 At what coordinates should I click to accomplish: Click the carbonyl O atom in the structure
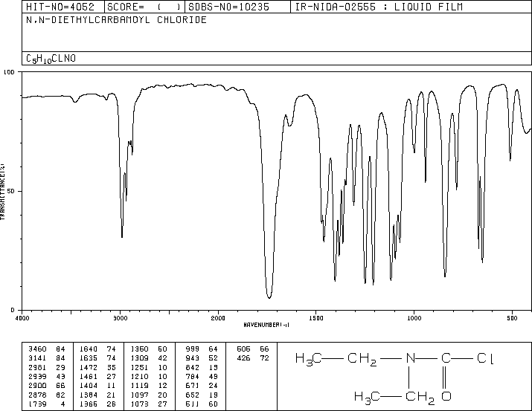click(x=446, y=395)
